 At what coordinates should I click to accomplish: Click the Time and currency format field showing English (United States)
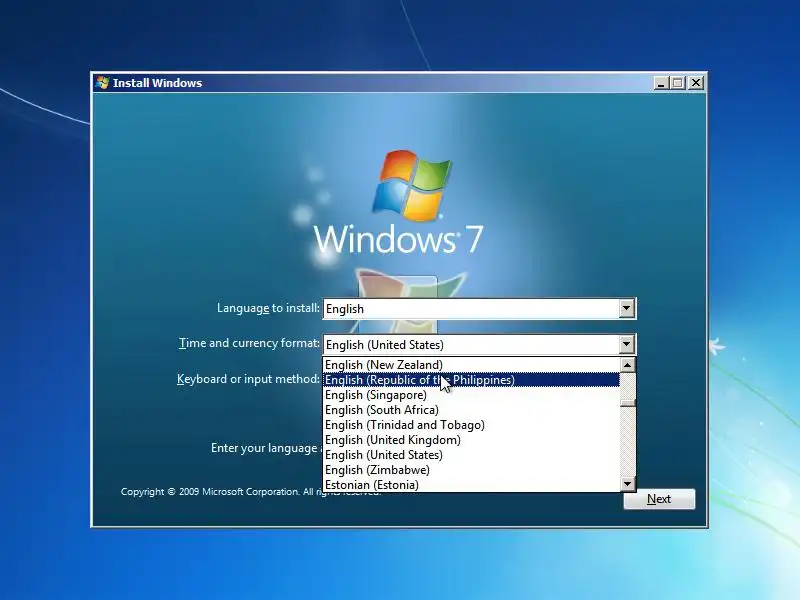click(x=479, y=344)
